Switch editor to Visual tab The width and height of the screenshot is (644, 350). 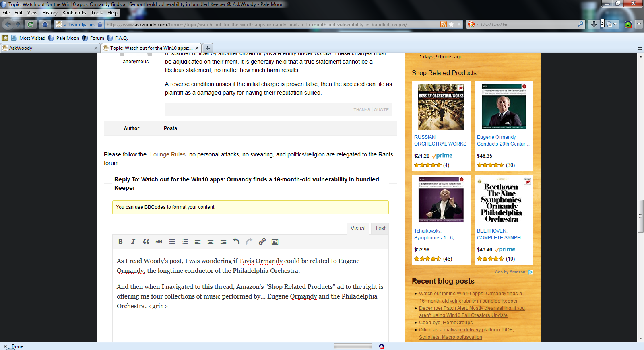click(x=358, y=229)
